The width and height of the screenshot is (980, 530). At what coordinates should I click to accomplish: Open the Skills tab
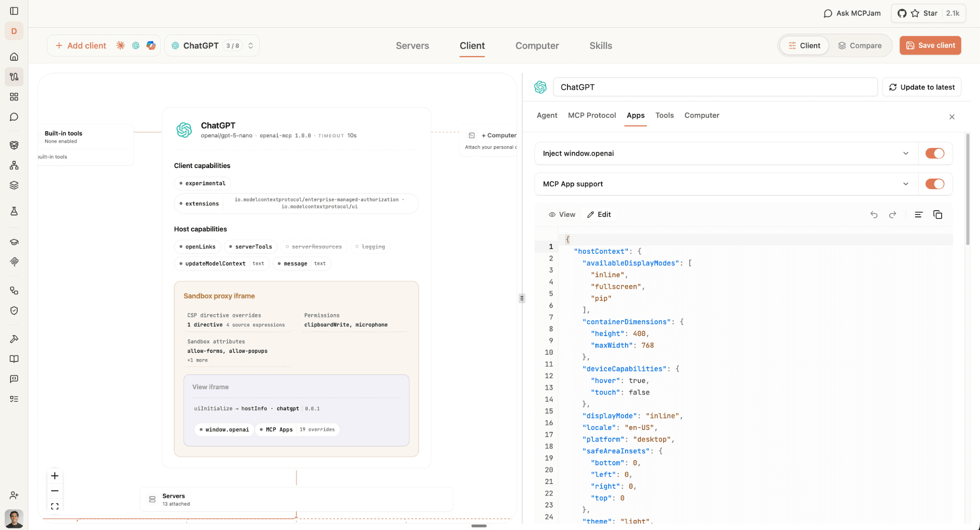601,45
